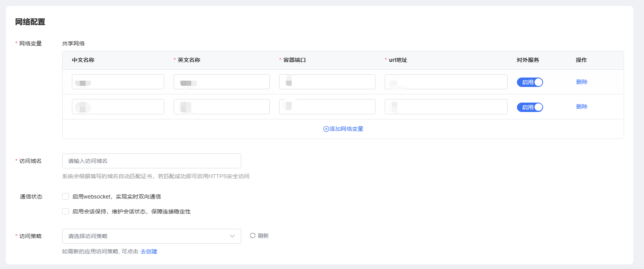Viewport: 644px width, 269px height.
Task: Focus the first row 英文名称 field
Action: pyautogui.click(x=221, y=82)
